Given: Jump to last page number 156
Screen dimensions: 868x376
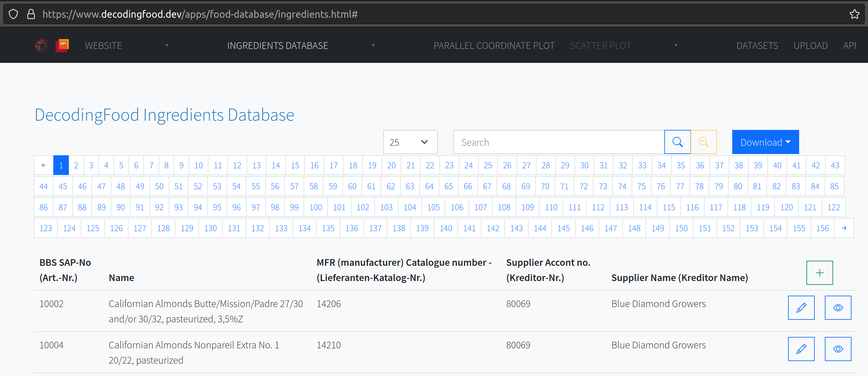Looking at the screenshot, I should (x=822, y=228).
